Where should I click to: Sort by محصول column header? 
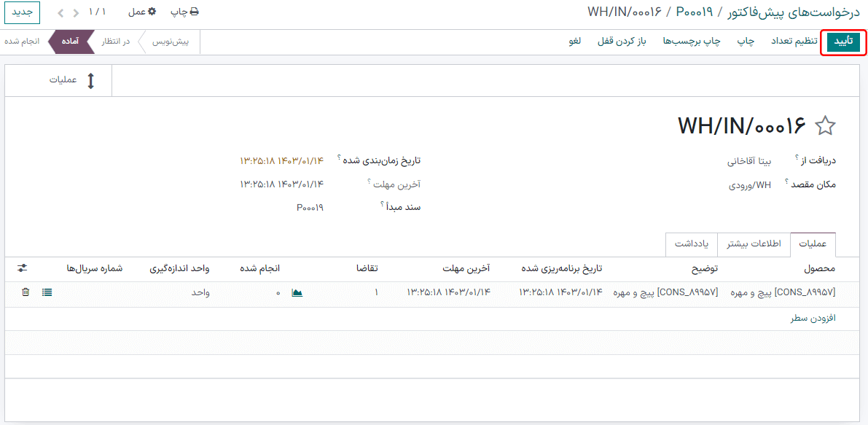click(x=819, y=268)
